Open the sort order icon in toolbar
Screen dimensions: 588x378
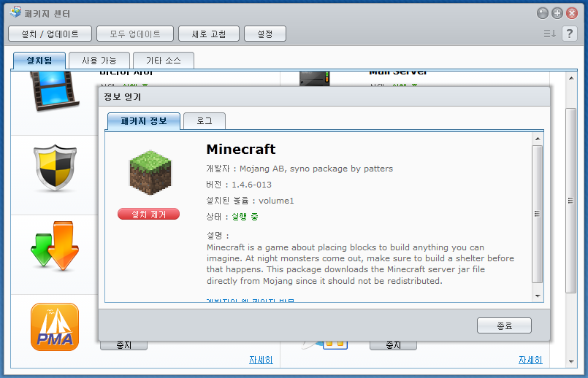click(550, 34)
